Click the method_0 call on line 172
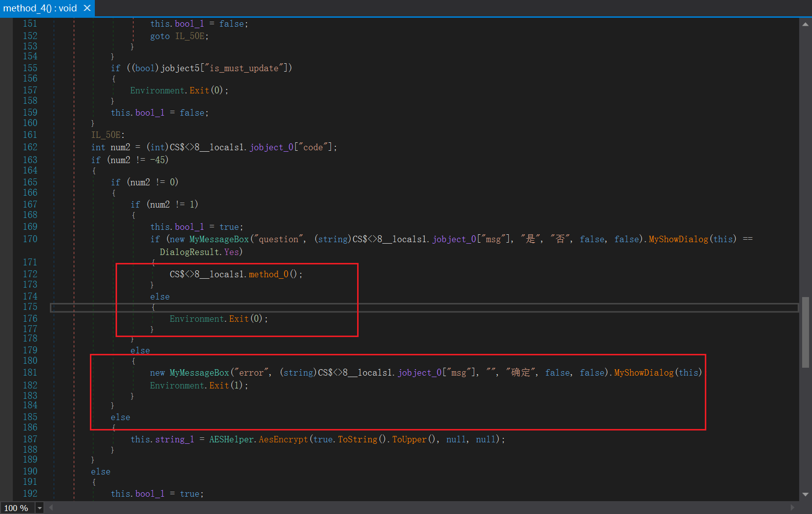Image resolution: width=812 pixels, height=514 pixels. (269, 274)
